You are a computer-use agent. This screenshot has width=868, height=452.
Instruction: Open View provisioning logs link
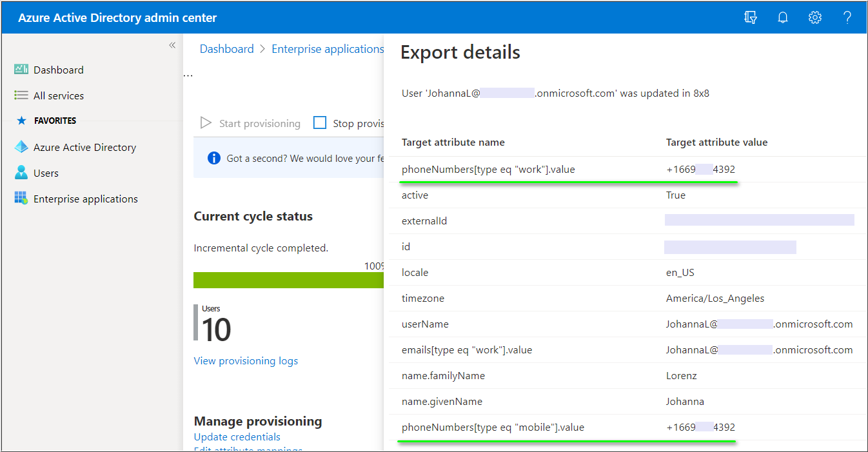tap(246, 361)
